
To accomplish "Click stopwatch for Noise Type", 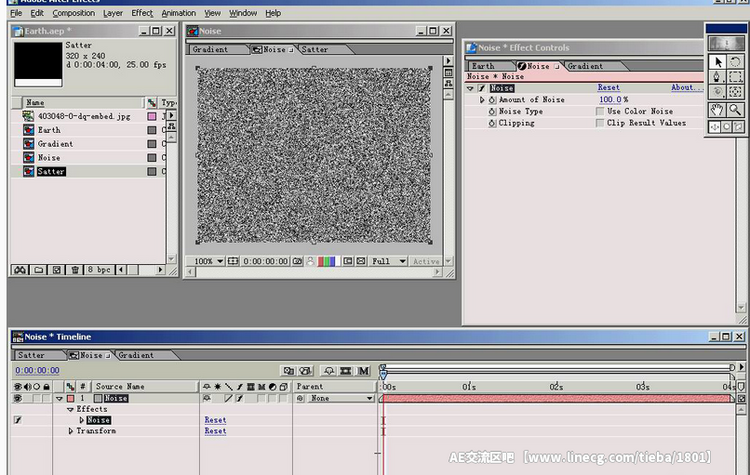I will click(x=492, y=111).
